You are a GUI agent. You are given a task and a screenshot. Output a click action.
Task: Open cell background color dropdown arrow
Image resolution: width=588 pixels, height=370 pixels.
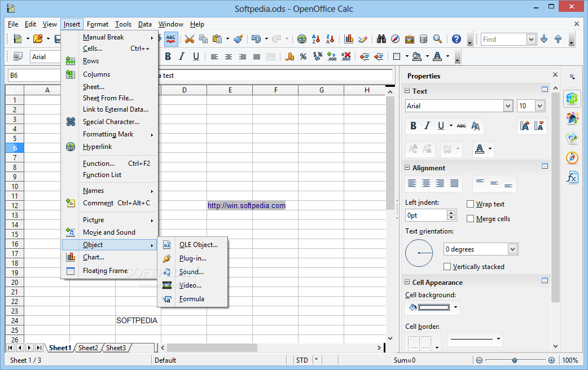click(x=455, y=307)
